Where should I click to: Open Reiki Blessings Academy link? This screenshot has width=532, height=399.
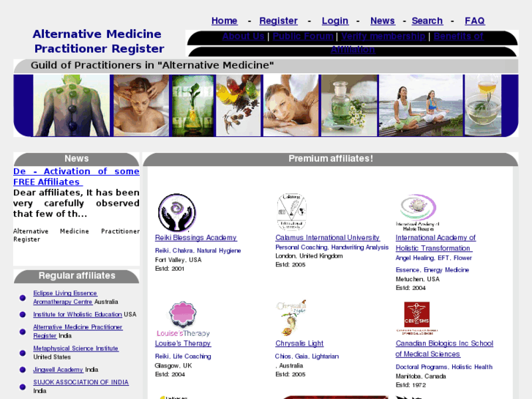(196, 238)
